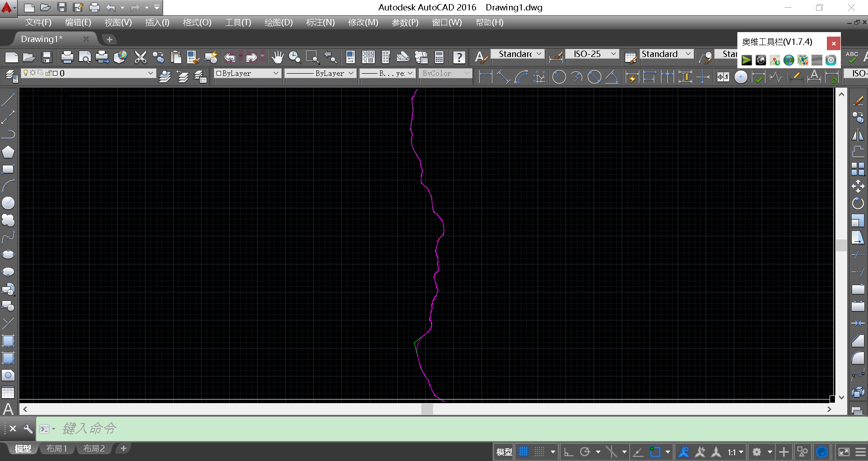Select the Rotate modify tool
868x461 pixels.
click(x=858, y=203)
